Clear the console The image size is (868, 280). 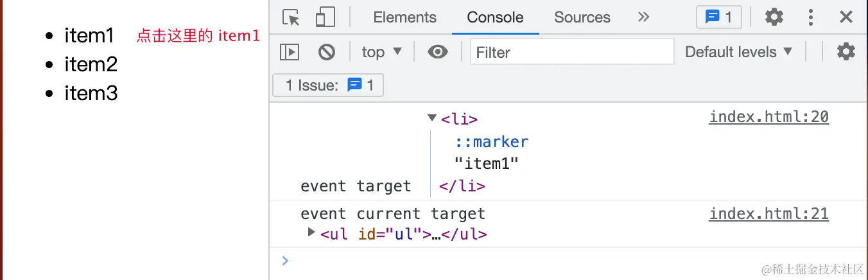click(327, 52)
